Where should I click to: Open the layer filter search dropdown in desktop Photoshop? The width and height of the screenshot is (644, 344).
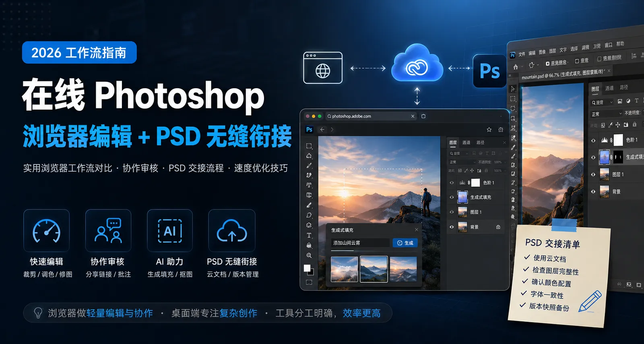point(602,102)
